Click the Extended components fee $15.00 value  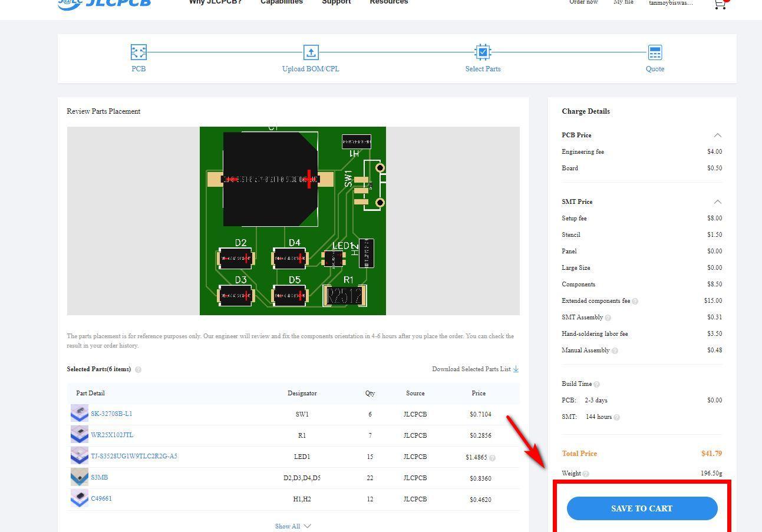tap(713, 300)
